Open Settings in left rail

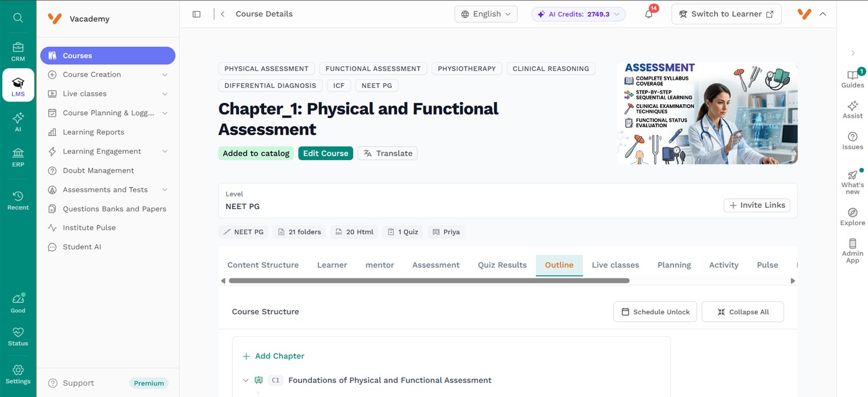(18, 375)
